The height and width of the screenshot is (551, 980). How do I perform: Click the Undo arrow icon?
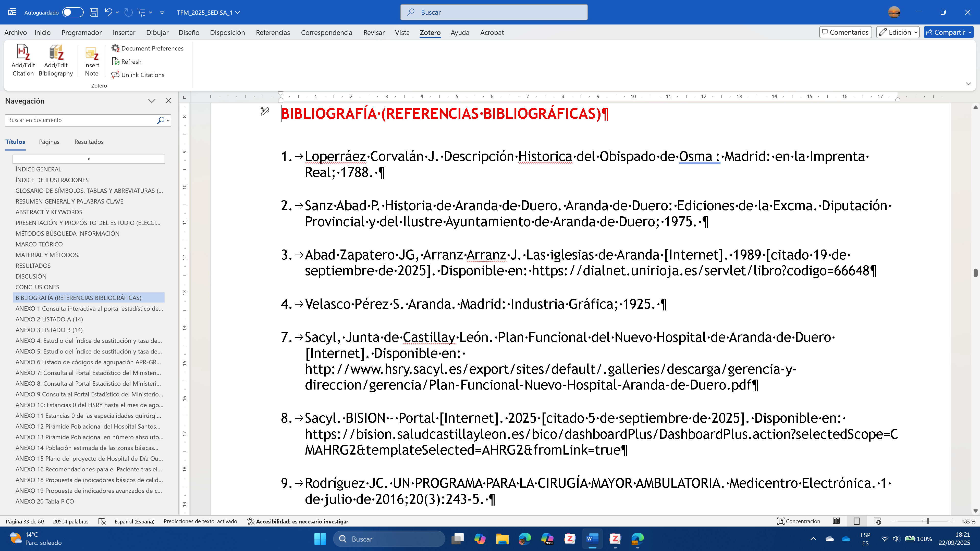pos(108,12)
